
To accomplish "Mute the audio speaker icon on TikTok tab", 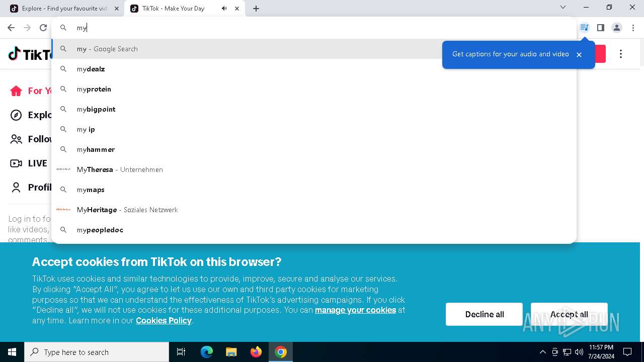I will pyautogui.click(x=224, y=9).
